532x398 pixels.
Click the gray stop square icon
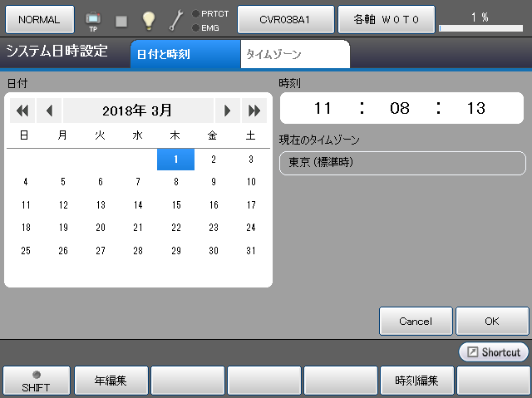121,20
